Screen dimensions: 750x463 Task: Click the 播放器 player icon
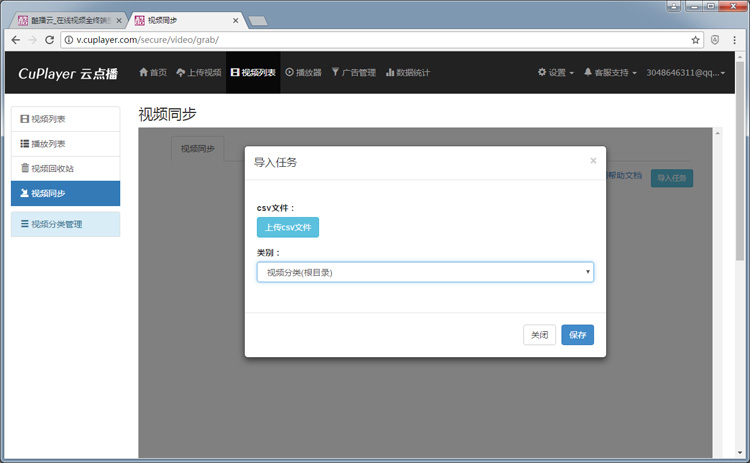[290, 72]
